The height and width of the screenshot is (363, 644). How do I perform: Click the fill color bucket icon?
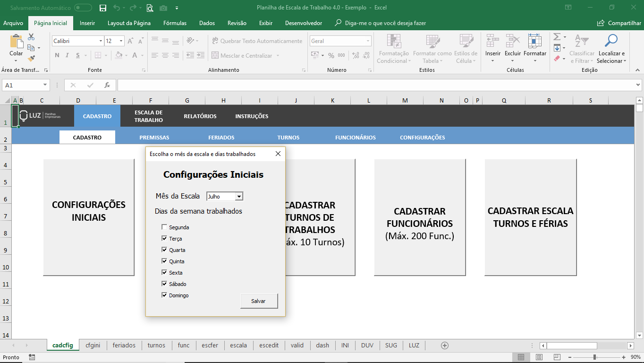(119, 55)
